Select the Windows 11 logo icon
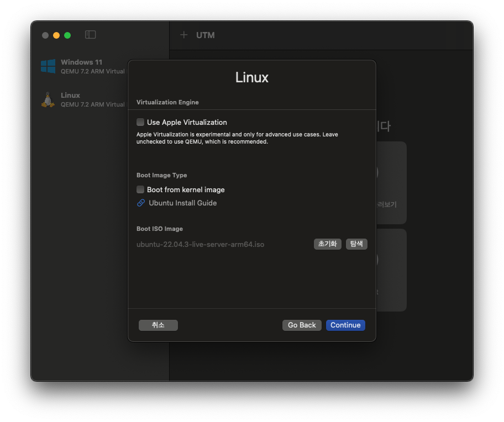The height and width of the screenshot is (422, 504). pyautogui.click(x=48, y=66)
